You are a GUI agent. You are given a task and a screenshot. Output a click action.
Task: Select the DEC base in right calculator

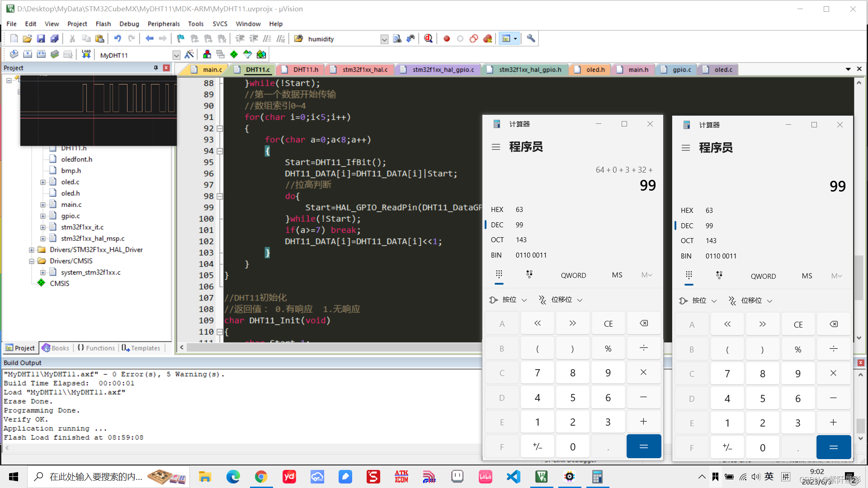[762, 226]
